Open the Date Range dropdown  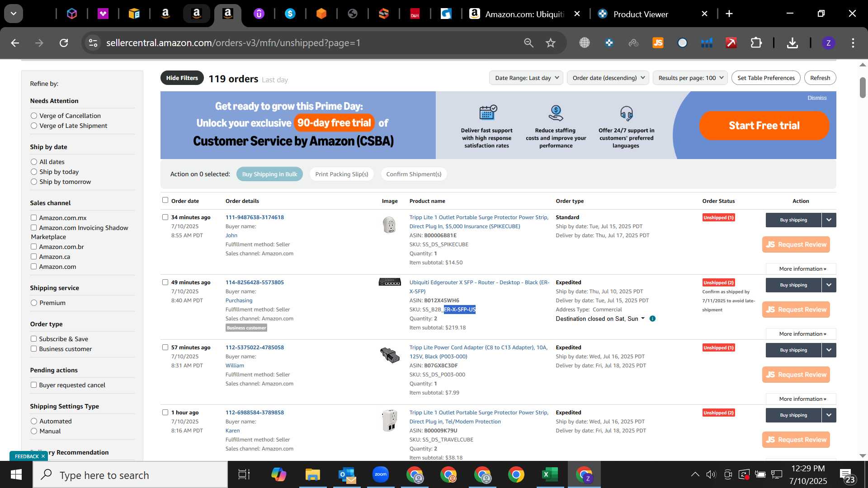pyautogui.click(x=526, y=78)
